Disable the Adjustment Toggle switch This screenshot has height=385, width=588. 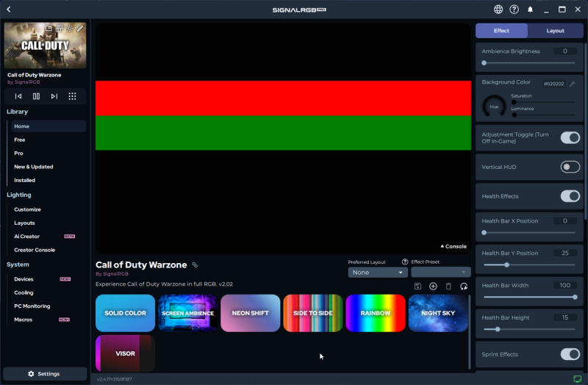coord(570,137)
